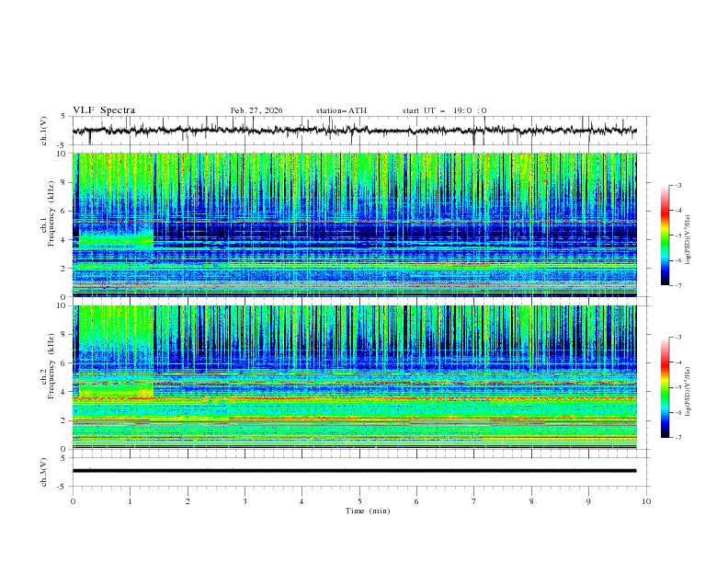Viewport: 728px width, 563px height.
Task: Click tick label "9" on the Time axis
Action: click(588, 501)
